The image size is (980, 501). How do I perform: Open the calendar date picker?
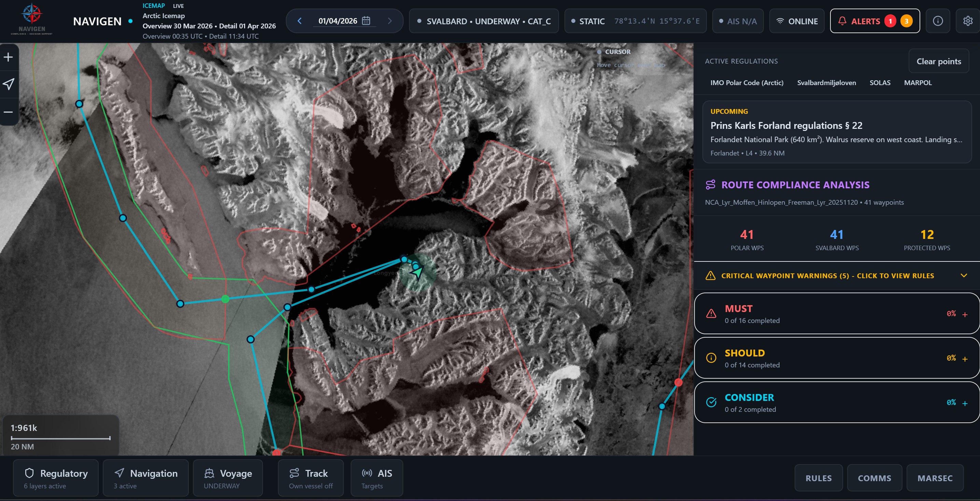(x=366, y=21)
